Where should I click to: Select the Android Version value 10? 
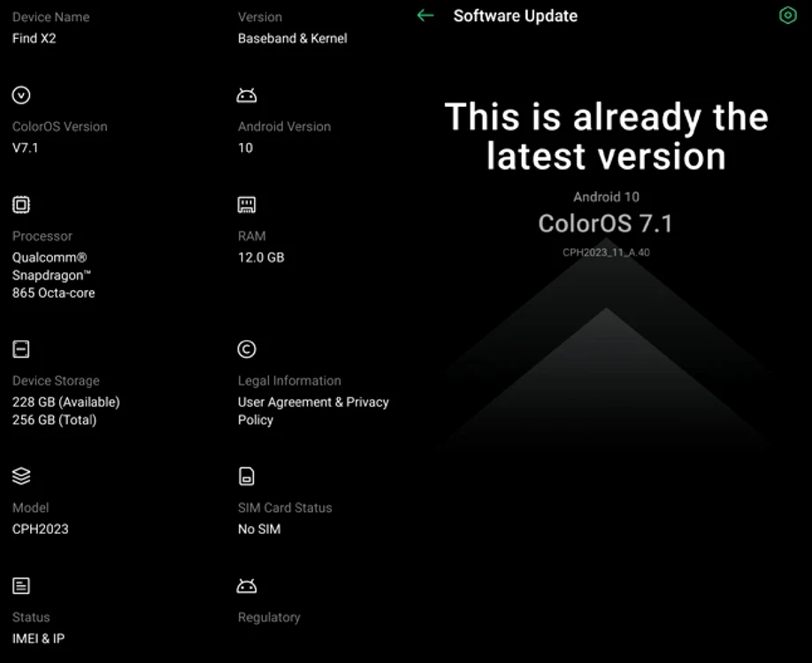[x=246, y=148]
